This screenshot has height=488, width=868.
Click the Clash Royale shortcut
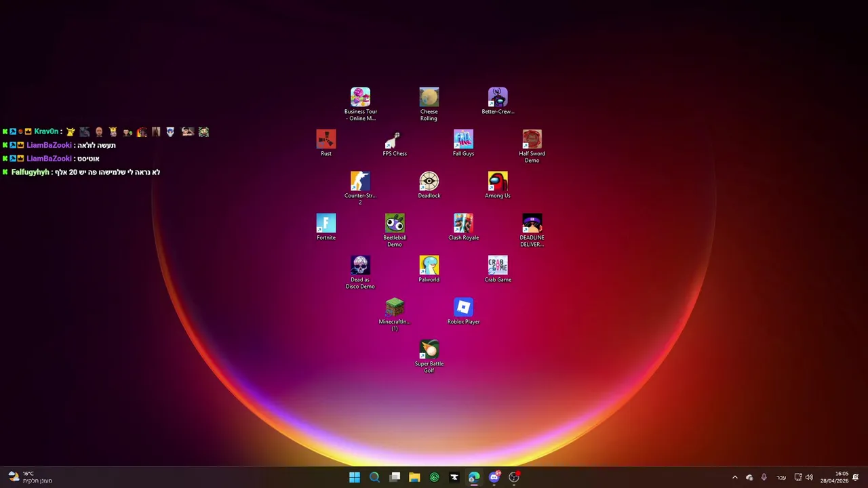click(x=463, y=227)
